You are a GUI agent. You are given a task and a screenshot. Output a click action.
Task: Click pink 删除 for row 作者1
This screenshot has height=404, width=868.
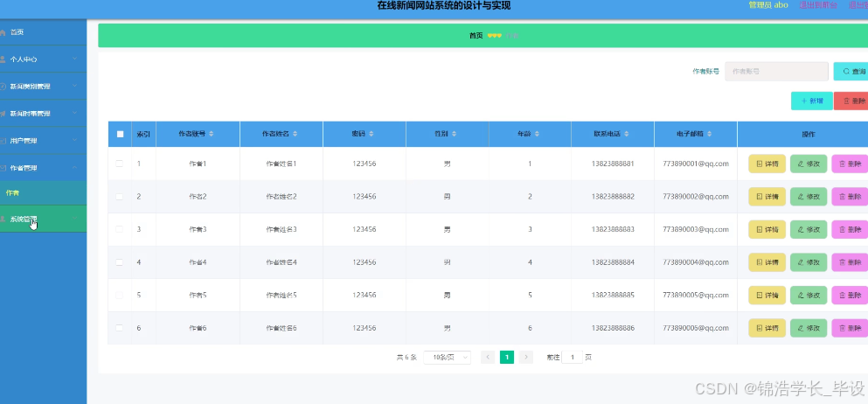tap(850, 164)
